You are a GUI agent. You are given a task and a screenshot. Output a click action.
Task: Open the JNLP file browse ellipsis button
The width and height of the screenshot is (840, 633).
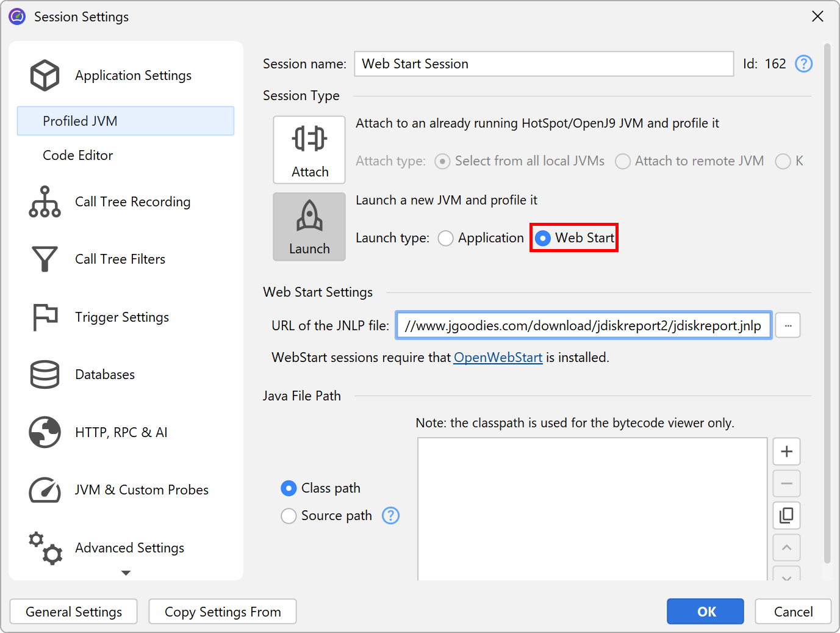point(788,325)
